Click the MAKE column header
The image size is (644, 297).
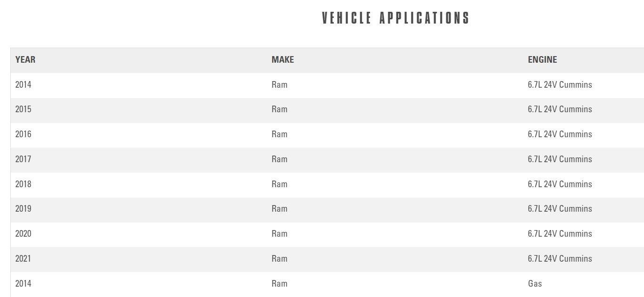282,60
